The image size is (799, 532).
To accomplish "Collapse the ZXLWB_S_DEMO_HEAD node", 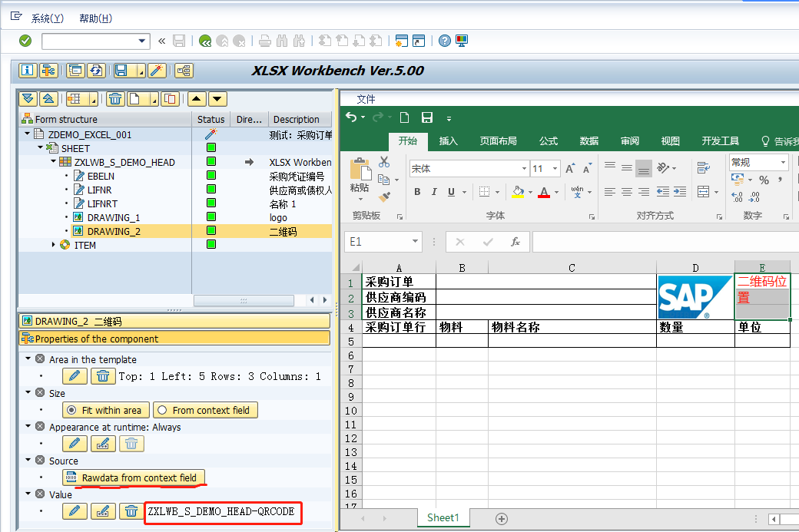I will (x=53, y=161).
